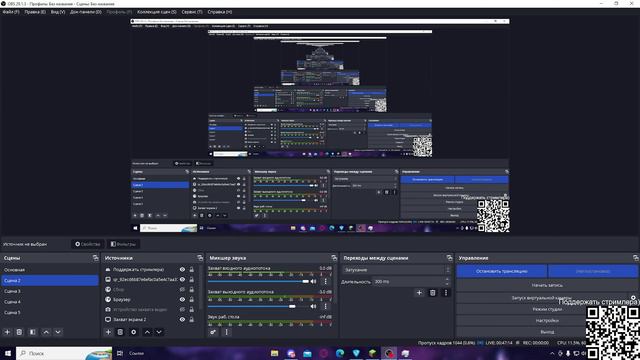Open the Windows Start menu
The width and height of the screenshot is (640, 360).
(8, 353)
